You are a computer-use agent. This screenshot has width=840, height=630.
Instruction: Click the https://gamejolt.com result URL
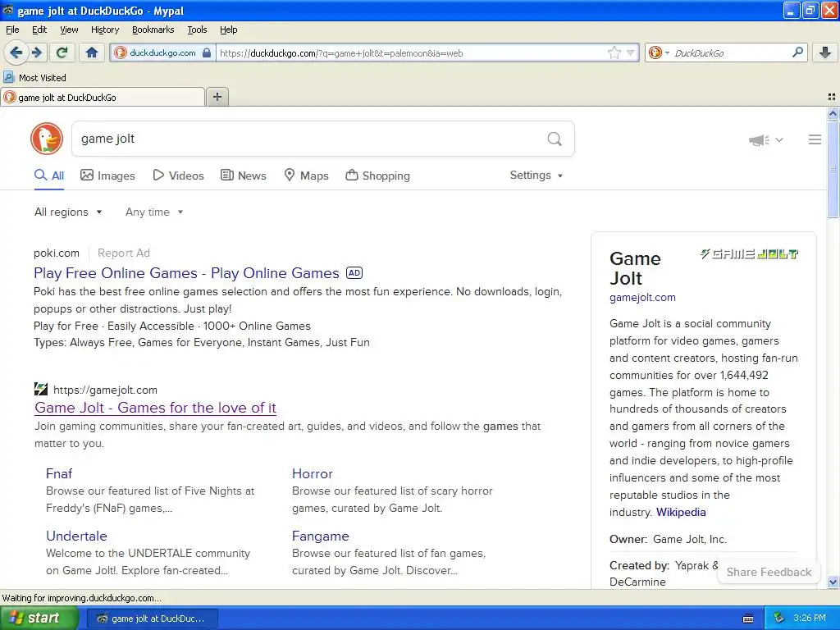pyautogui.click(x=105, y=390)
